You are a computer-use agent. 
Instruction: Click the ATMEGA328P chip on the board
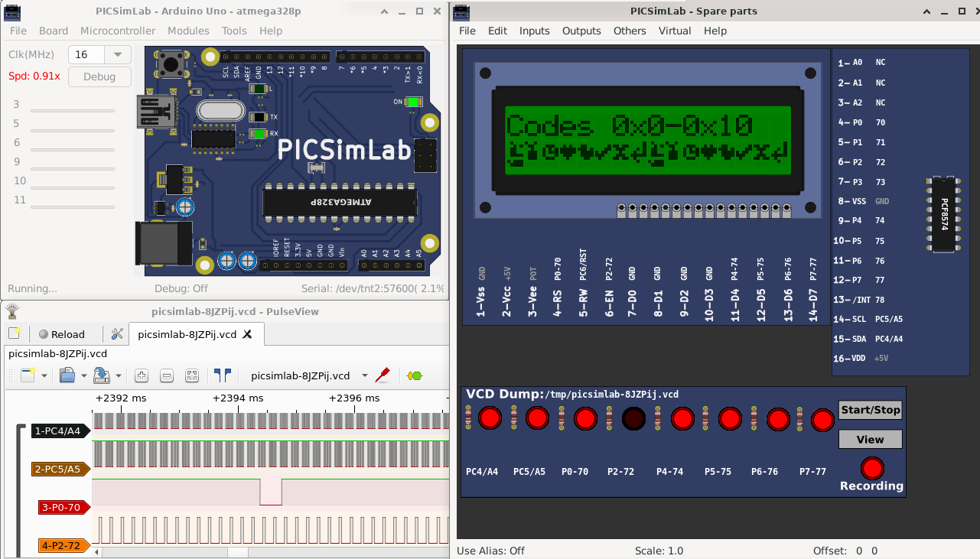click(340, 201)
